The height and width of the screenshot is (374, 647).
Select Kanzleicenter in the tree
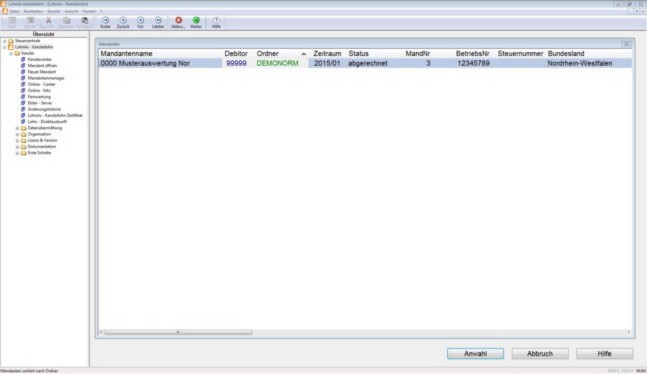pyautogui.click(x=40, y=59)
